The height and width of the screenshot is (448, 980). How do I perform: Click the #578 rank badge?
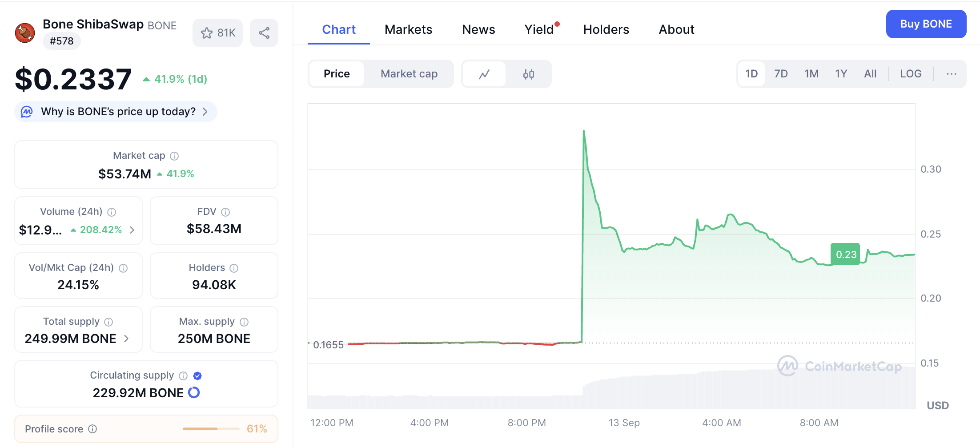pyautogui.click(x=62, y=41)
